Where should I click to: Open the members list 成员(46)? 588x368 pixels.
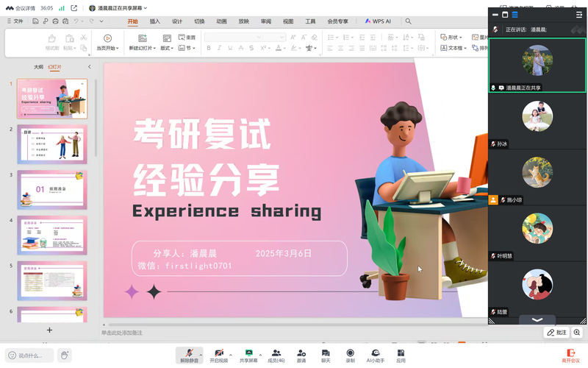click(276, 354)
